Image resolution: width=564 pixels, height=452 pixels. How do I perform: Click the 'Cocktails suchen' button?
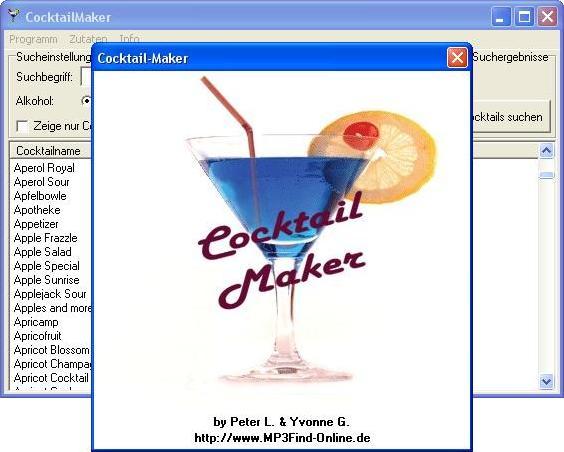click(511, 117)
